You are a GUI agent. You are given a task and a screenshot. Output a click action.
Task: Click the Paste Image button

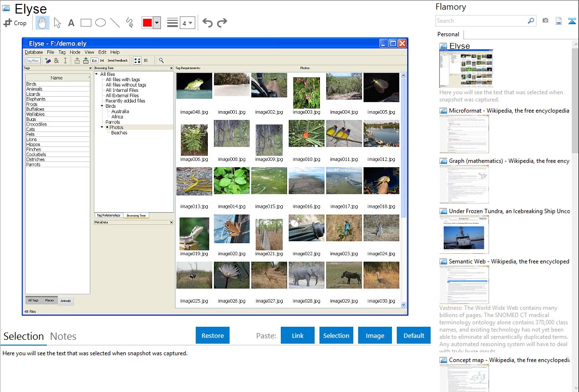(x=375, y=335)
